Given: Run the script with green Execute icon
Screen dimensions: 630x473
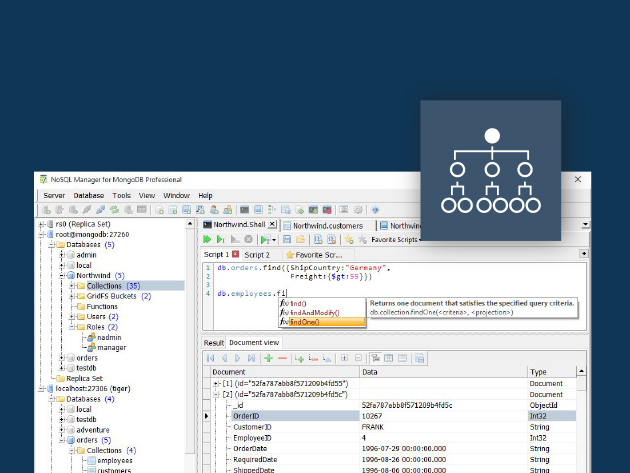Looking at the screenshot, I should click(207, 240).
